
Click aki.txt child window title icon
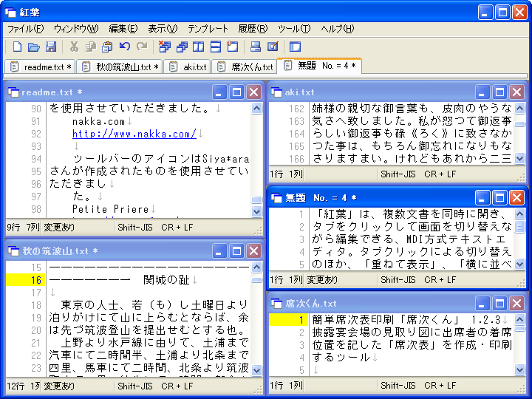pos(276,92)
